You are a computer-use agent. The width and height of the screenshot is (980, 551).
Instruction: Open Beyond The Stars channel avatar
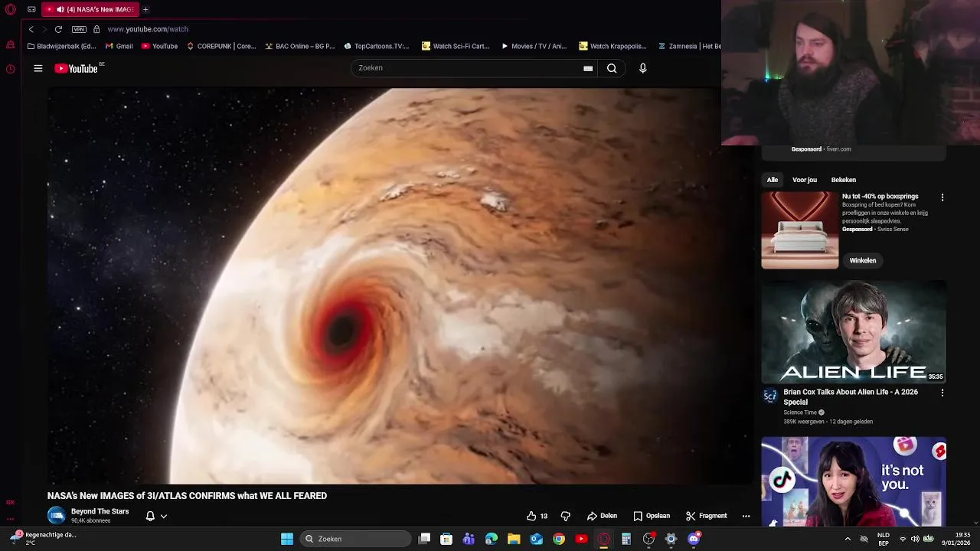[x=57, y=515]
